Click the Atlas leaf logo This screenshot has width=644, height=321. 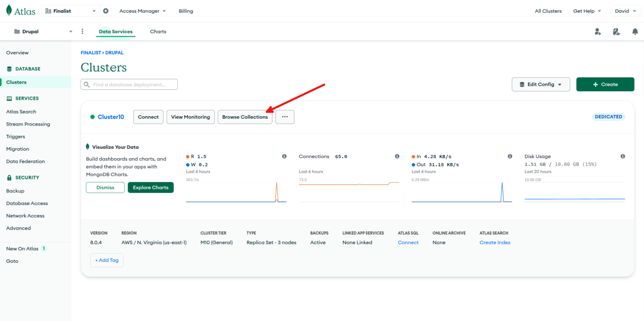[x=9, y=11]
